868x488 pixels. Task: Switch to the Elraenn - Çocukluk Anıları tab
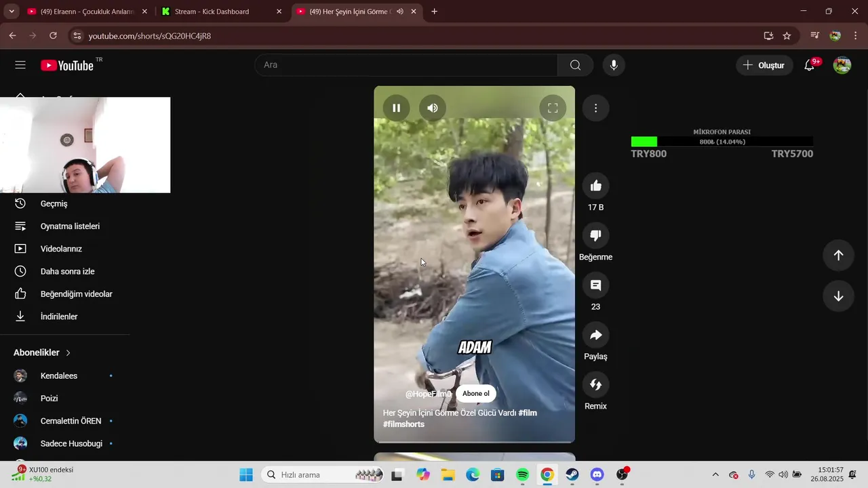87,12
